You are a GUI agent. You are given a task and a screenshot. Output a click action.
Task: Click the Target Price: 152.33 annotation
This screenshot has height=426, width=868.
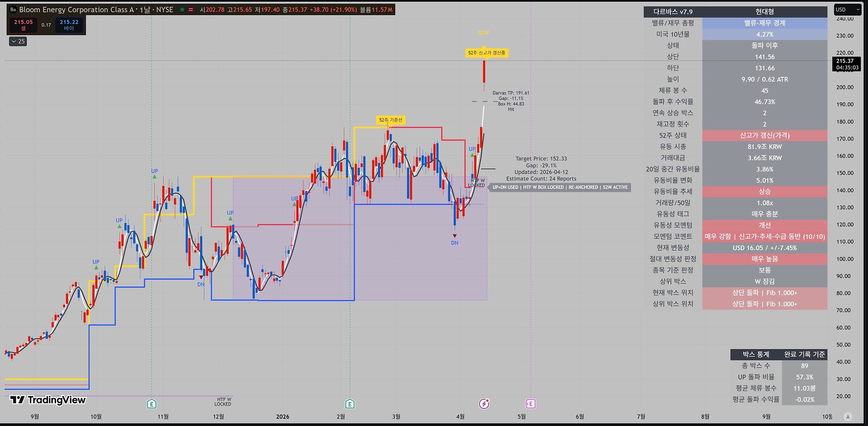(x=541, y=159)
